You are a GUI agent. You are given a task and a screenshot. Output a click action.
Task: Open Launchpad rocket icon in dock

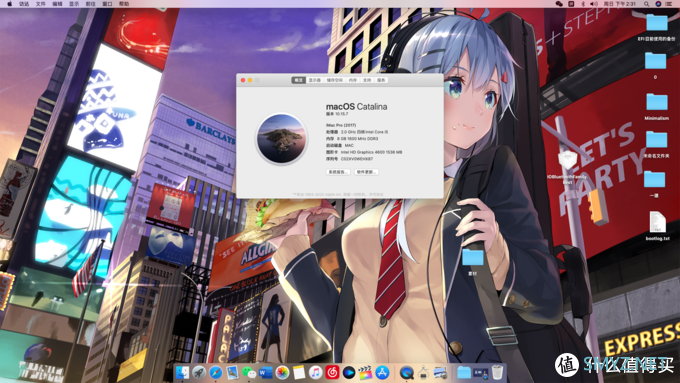click(x=199, y=372)
